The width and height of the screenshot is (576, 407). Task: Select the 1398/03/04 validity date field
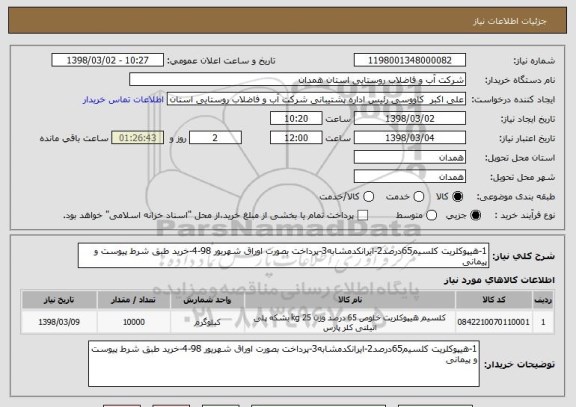410,138
